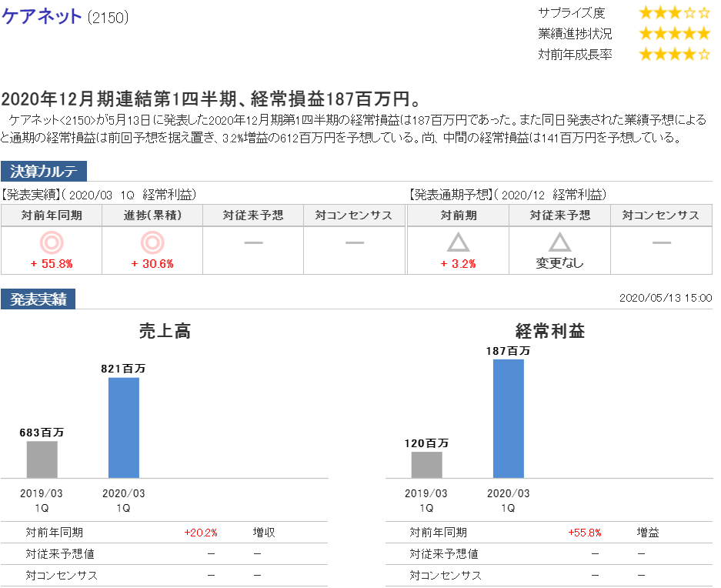
Task: Open the ケアネット company link
Action: 42,17
